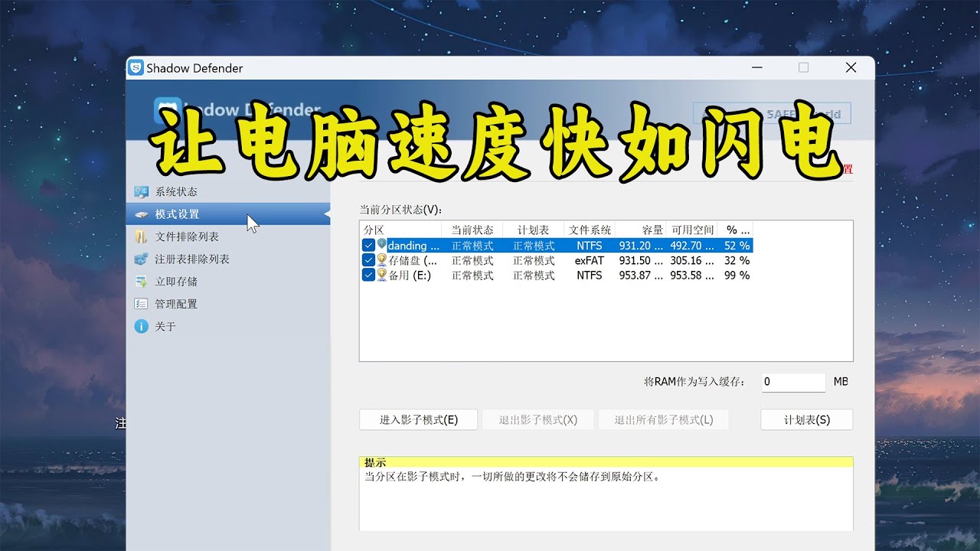Screen dimensions: 980x551
Task: Click the 305.16 free space cell
Action: (692, 260)
